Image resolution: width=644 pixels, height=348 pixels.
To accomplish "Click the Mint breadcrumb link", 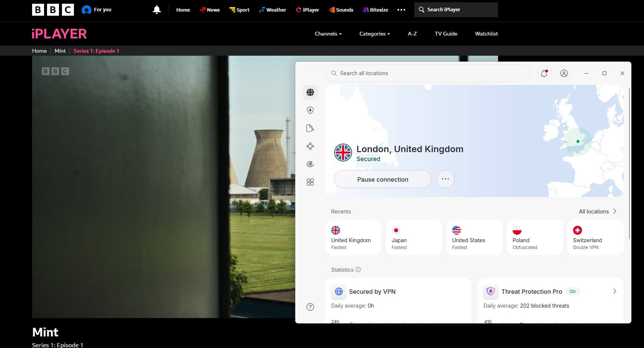I will click(60, 51).
